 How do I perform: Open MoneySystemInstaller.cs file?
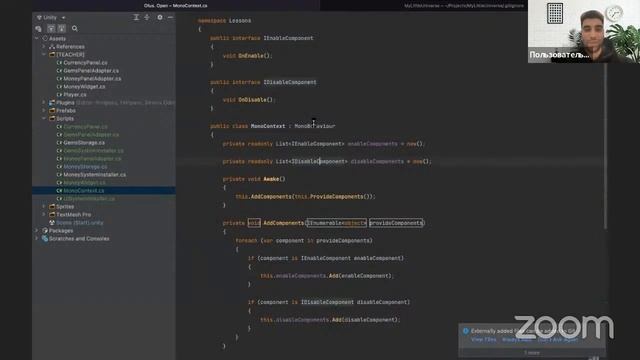(95, 174)
